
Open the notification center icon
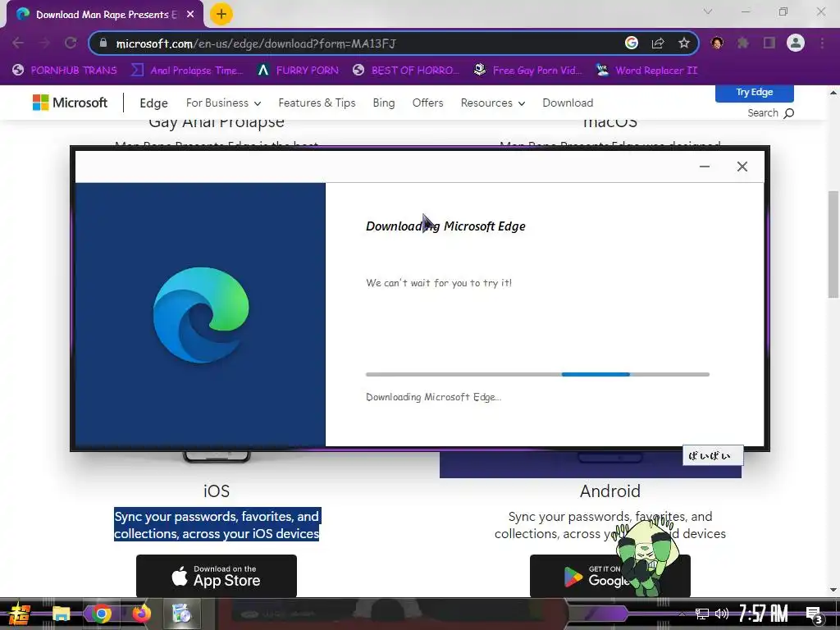pyautogui.click(x=814, y=615)
